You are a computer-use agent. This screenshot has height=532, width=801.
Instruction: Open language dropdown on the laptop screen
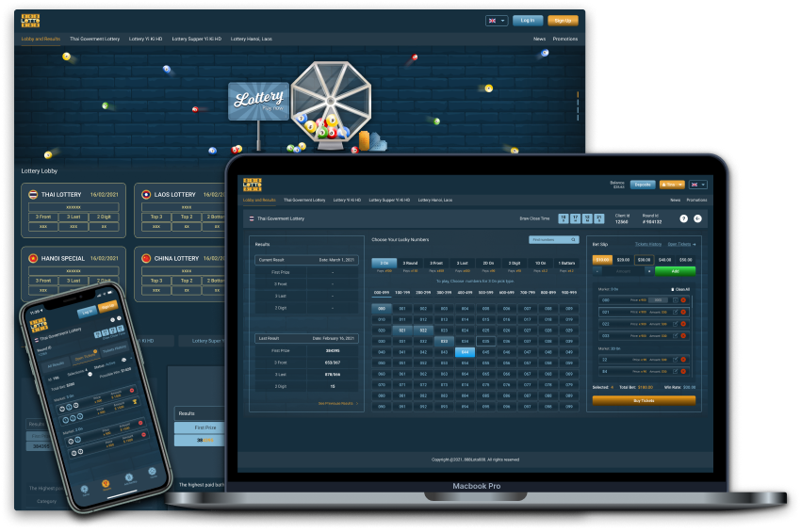tap(698, 185)
